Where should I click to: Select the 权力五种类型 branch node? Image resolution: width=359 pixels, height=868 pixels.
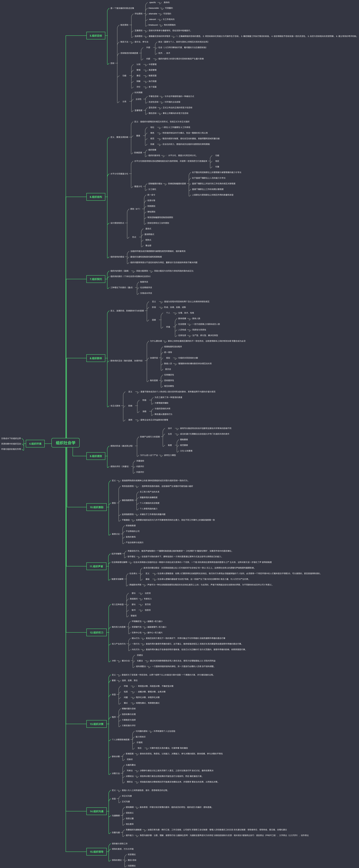(118, 604)
